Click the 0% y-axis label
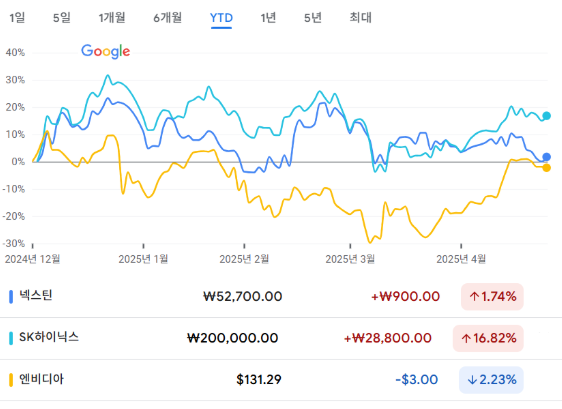 (x=18, y=162)
